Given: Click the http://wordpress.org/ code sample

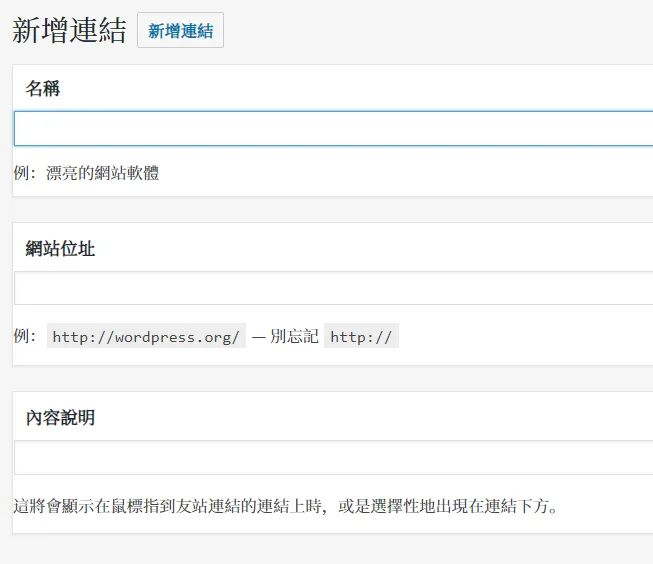Looking at the screenshot, I should [146, 337].
